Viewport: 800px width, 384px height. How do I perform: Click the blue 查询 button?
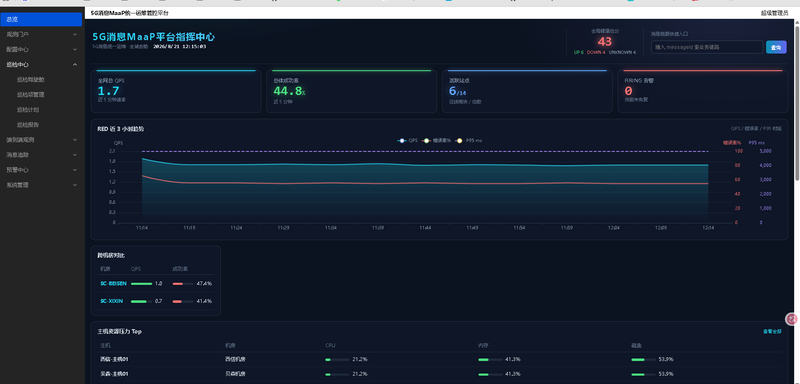click(x=776, y=47)
